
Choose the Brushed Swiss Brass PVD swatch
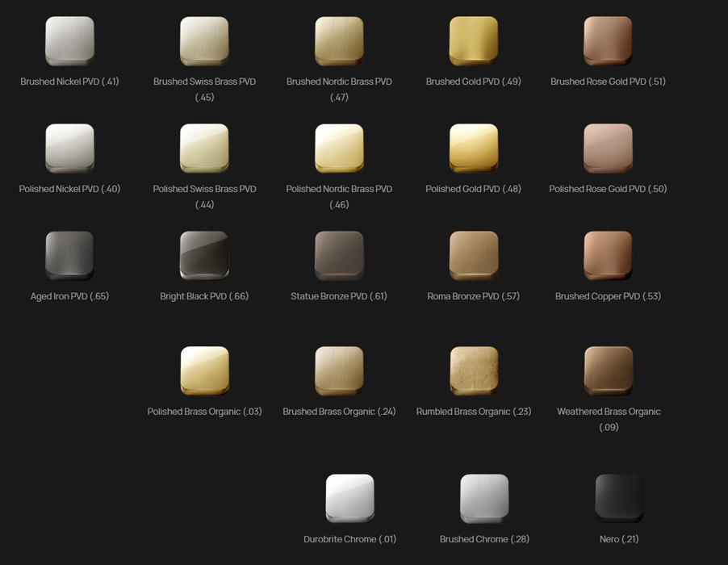(204, 40)
